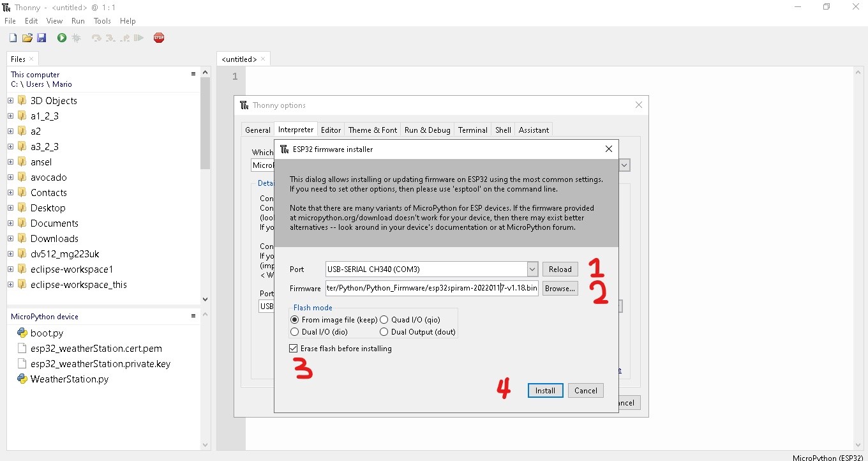
Task: Expand the avocado folder
Action: coord(11,177)
